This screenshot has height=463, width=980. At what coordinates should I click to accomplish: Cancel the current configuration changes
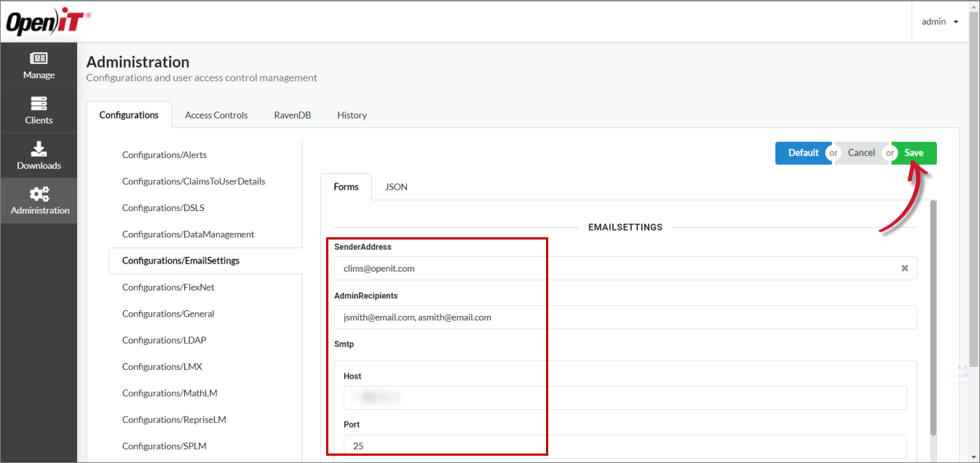861,153
